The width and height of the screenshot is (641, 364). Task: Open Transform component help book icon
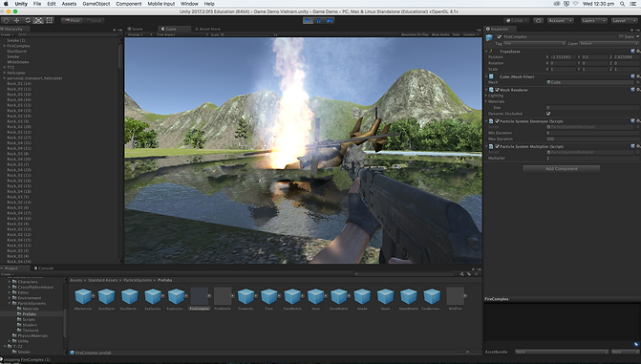(632, 52)
